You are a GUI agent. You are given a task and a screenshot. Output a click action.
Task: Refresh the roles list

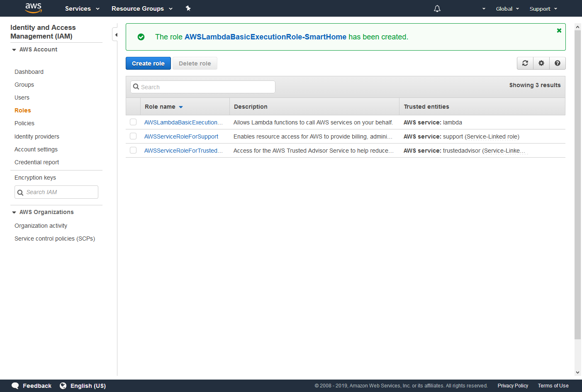[525, 63]
